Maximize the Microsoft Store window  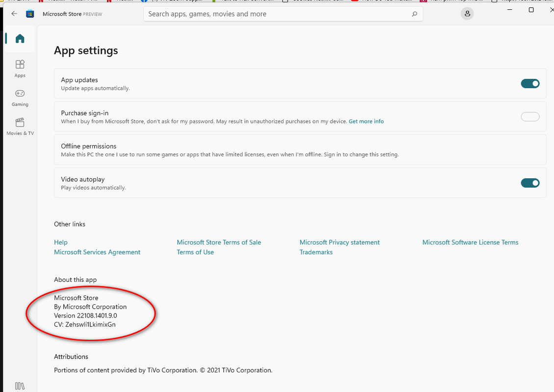coord(531,10)
